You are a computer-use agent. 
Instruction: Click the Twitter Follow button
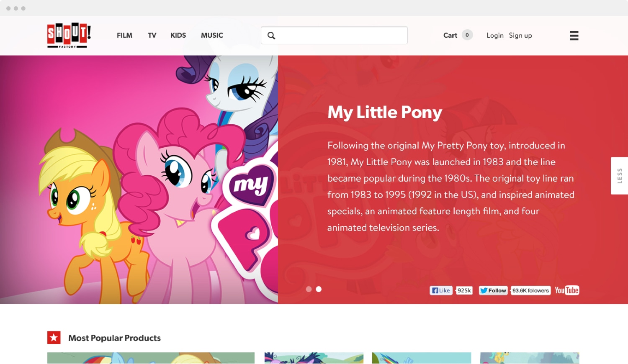(493, 290)
